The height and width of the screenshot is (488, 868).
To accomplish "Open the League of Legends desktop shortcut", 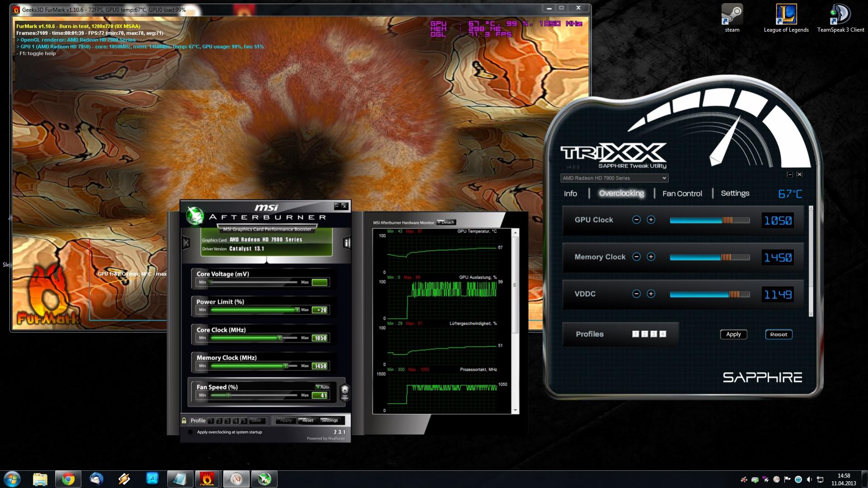I will pyautogui.click(x=786, y=18).
